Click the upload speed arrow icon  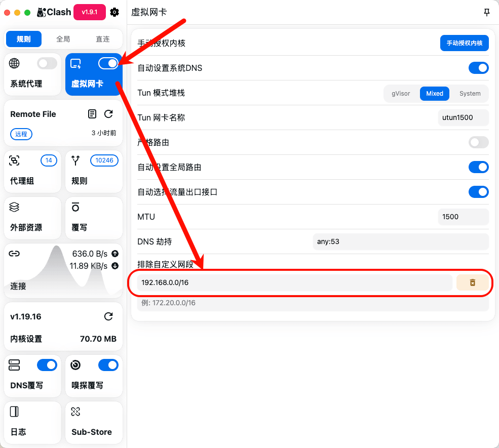pyautogui.click(x=115, y=254)
